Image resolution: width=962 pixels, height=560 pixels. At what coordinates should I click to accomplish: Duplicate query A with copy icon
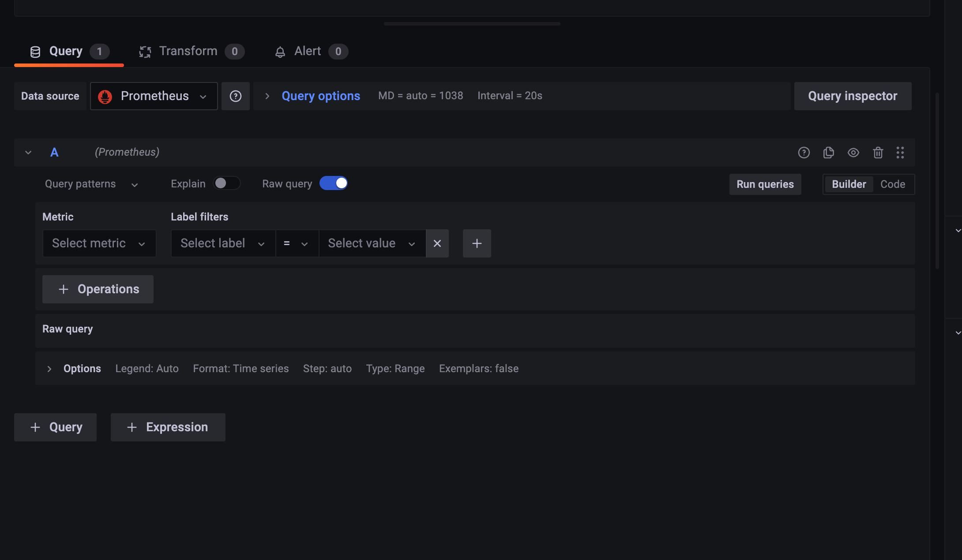point(828,153)
